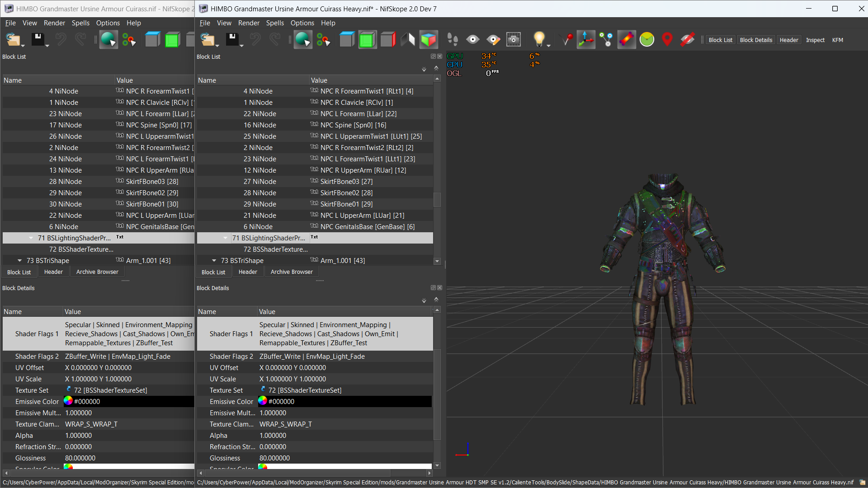
Task: Select the green front view cube
Action: pos(367,40)
